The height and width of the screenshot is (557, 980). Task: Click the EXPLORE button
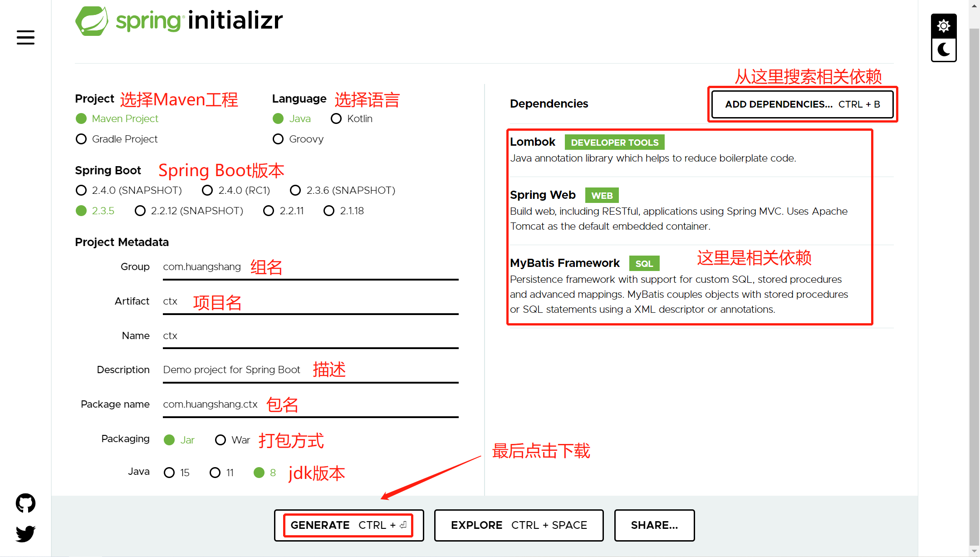[519, 525]
